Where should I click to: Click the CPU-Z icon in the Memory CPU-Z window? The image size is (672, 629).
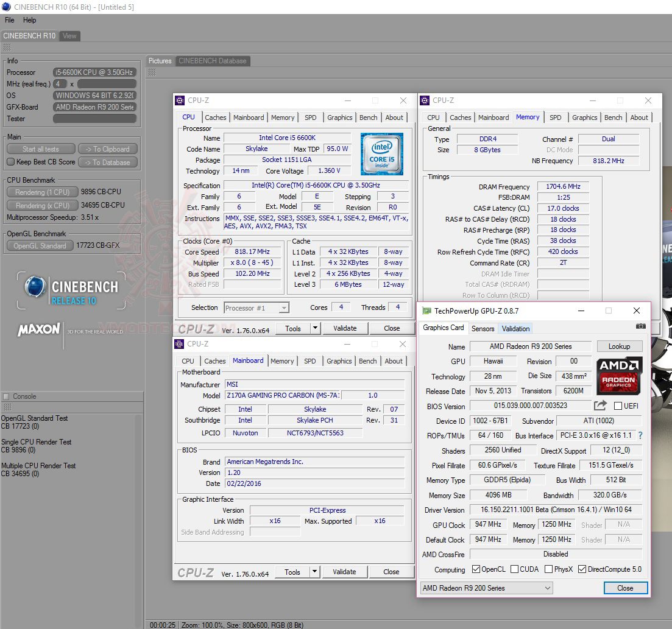tap(425, 100)
